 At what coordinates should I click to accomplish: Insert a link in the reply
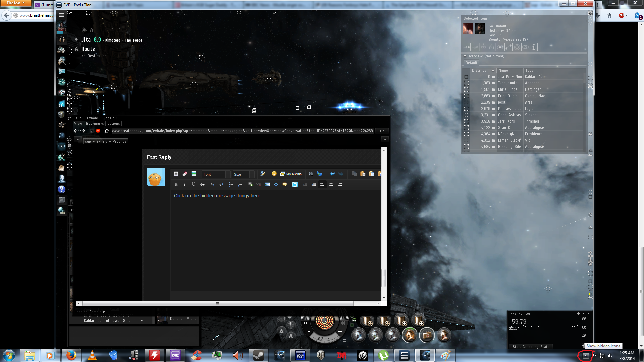250,184
